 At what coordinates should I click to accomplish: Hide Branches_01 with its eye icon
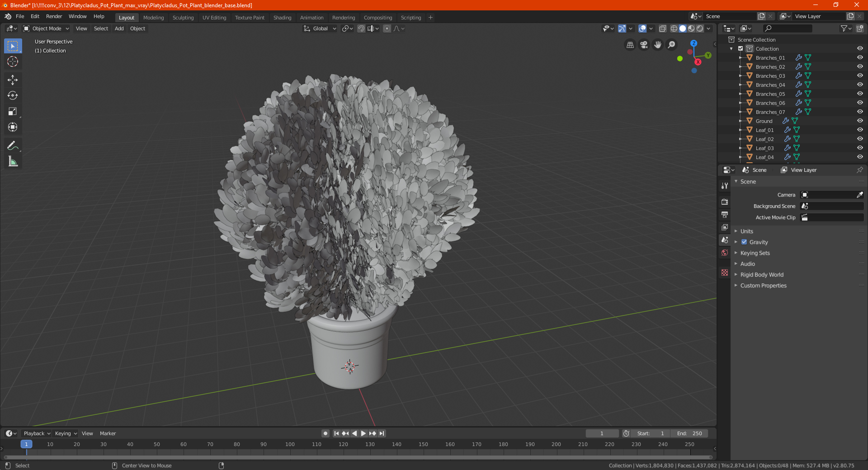coord(860,57)
